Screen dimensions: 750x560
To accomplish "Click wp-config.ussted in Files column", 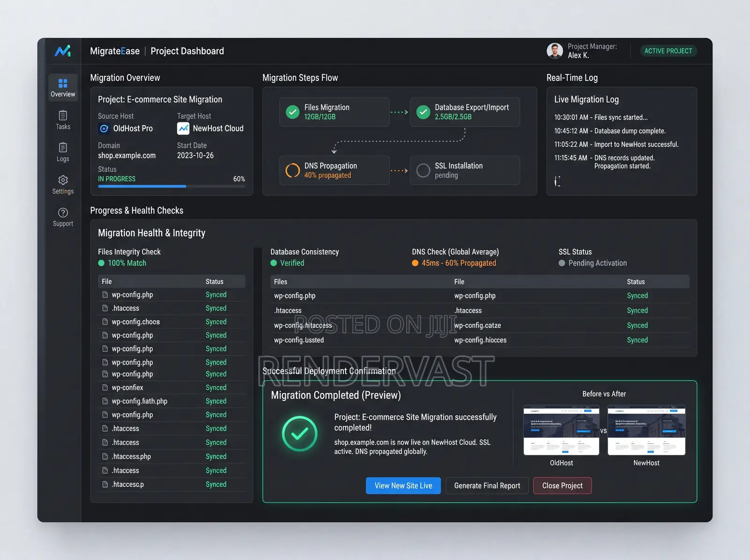I will [x=299, y=340].
